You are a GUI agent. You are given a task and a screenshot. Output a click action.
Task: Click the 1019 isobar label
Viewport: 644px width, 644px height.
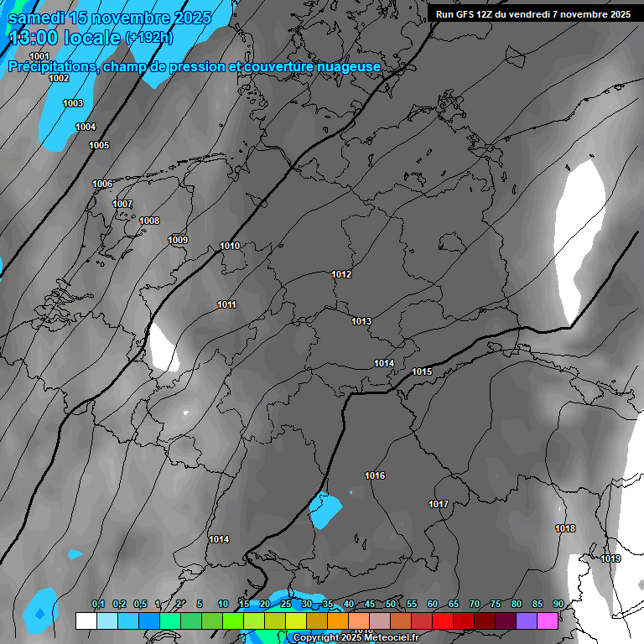tap(610, 558)
